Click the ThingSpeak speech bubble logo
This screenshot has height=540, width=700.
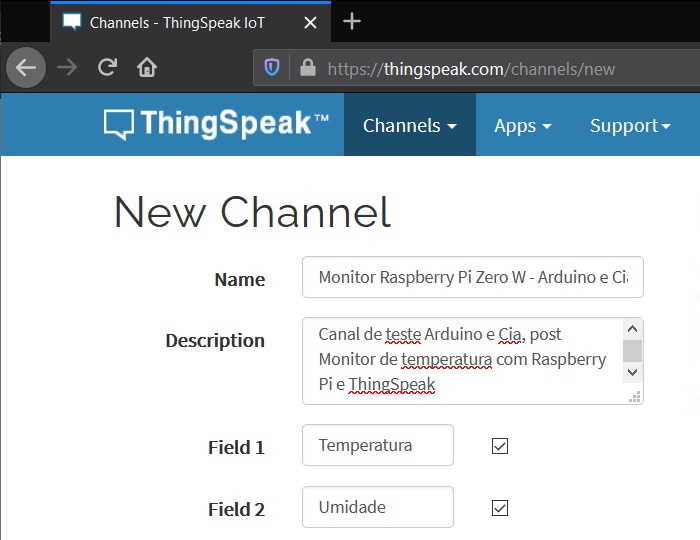(x=119, y=125)
